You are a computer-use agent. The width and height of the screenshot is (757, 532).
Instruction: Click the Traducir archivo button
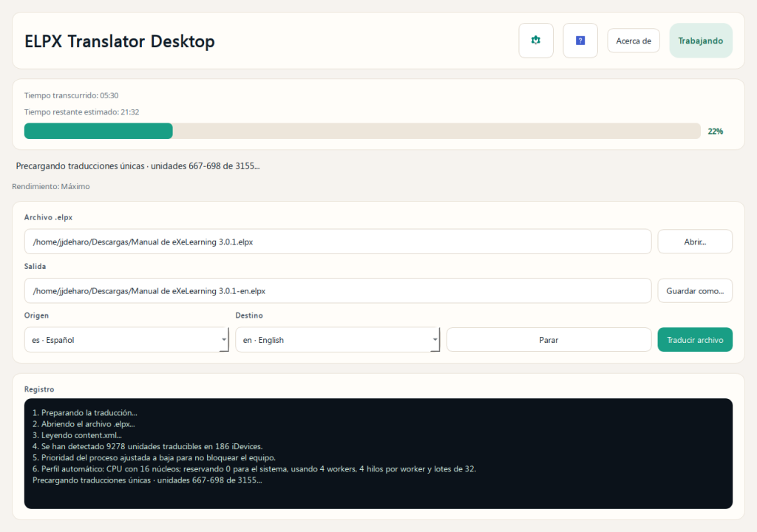(695, 340)
